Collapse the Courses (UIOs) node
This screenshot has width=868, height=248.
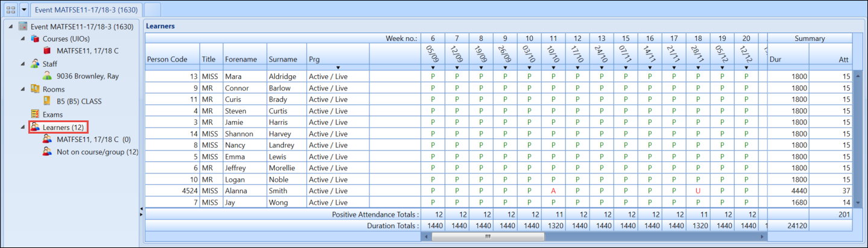click(x=23, y=39)
